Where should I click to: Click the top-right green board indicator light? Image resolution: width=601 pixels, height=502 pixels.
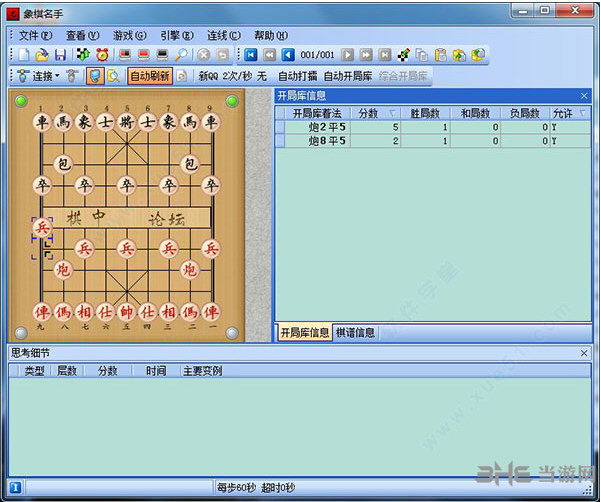[232, 101]
